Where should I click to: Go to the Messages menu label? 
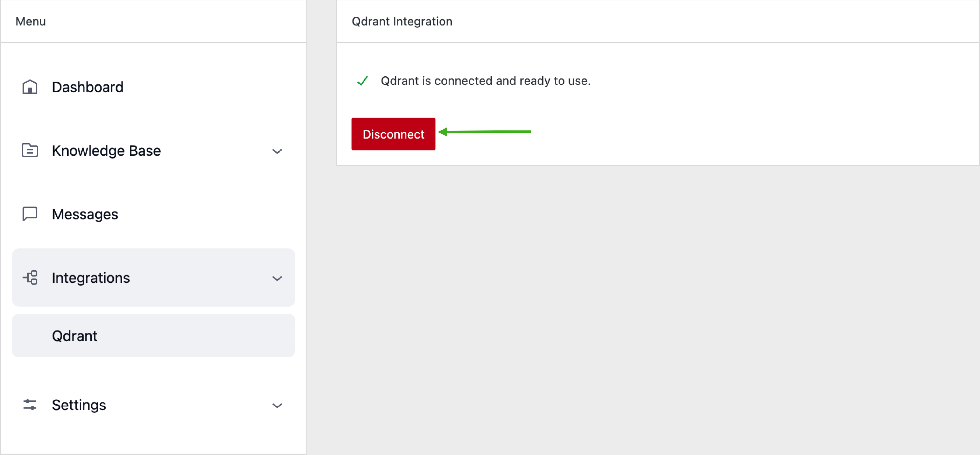(85, 214)
